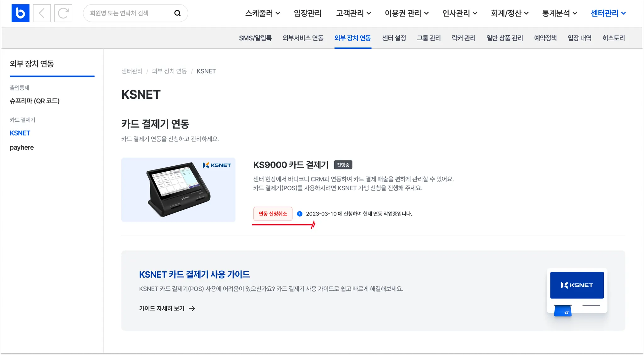The image size is (644, 355).
Task: Click the blue info icon beside date
Action: 300,214
